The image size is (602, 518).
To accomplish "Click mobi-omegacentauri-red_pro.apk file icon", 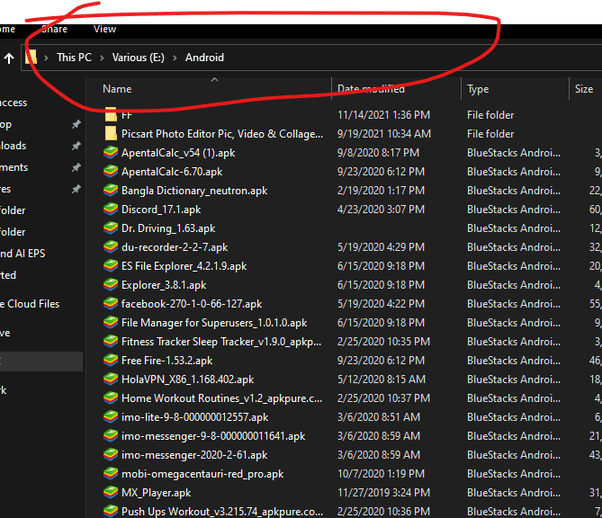I will (x=111, y=474).
